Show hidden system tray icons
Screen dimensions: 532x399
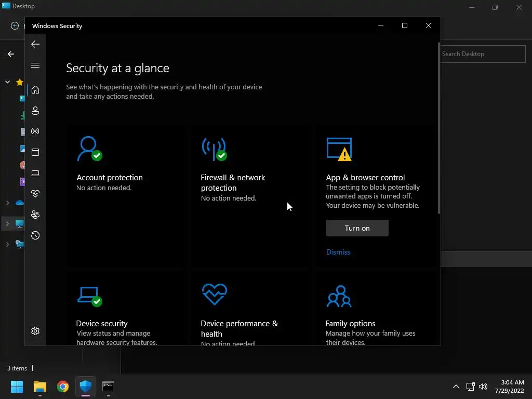click(x=456, y=387)
